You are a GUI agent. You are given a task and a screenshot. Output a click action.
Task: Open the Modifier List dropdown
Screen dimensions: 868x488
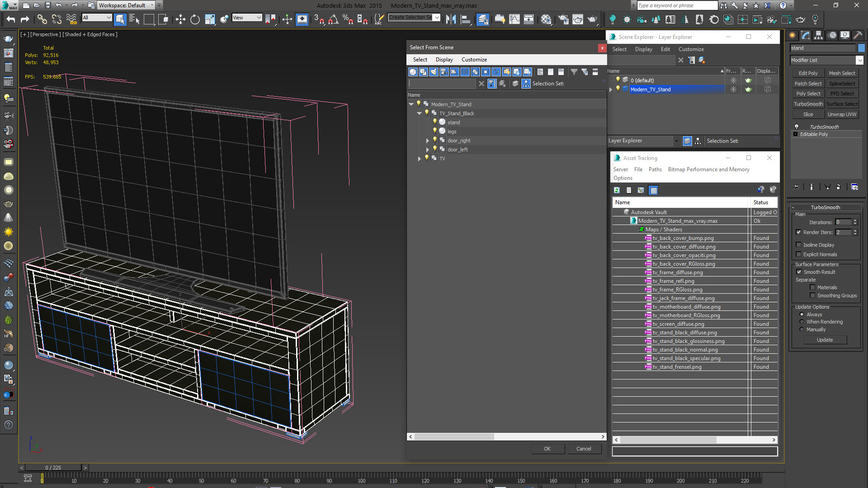pyautogui.click(x=859, y=60)
